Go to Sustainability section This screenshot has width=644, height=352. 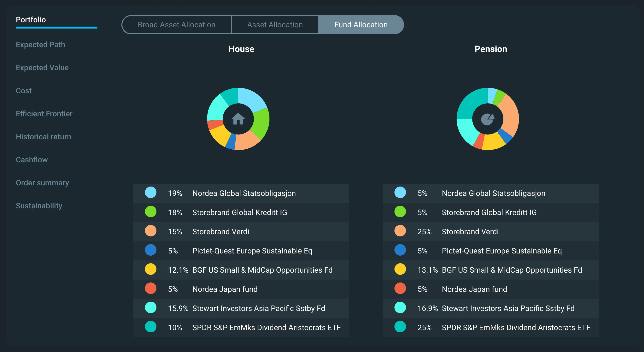pyautogui.click(x=39, y=206)
